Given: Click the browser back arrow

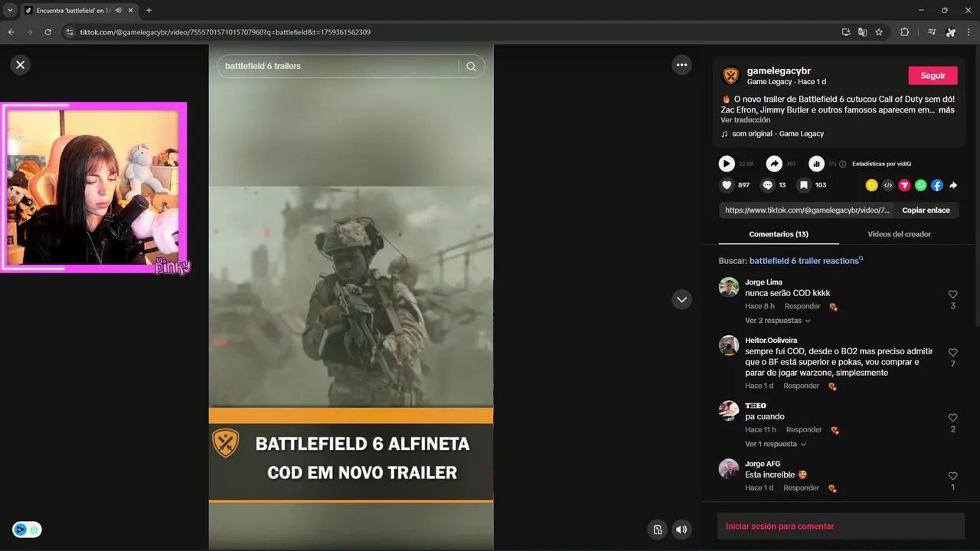Looking at the screenshot, I should coord(11,32).
